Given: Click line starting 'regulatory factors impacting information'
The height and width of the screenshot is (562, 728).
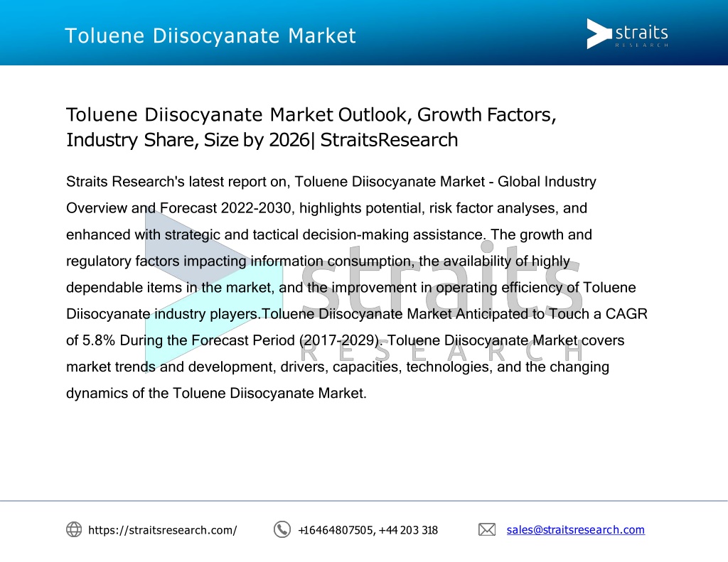Looking at the screenshot, I should click(318, 261).
